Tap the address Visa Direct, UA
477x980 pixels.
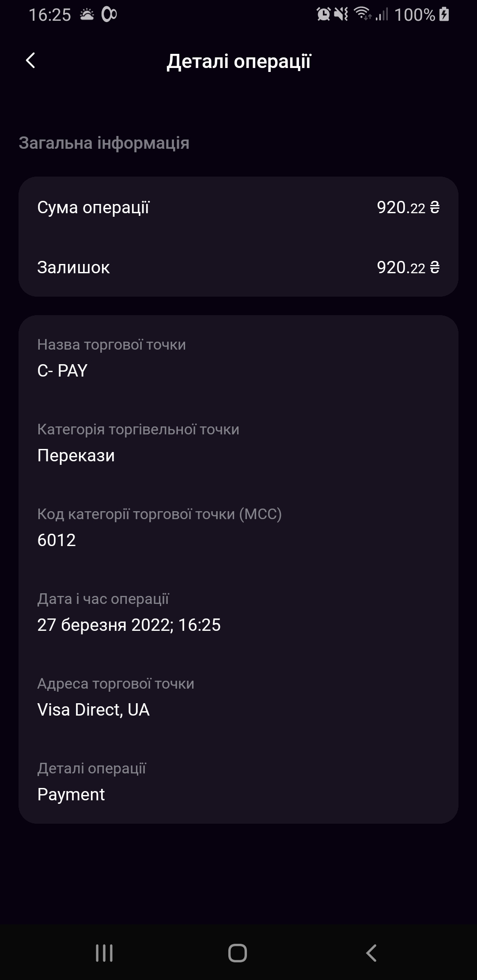[x=94, y=710]
